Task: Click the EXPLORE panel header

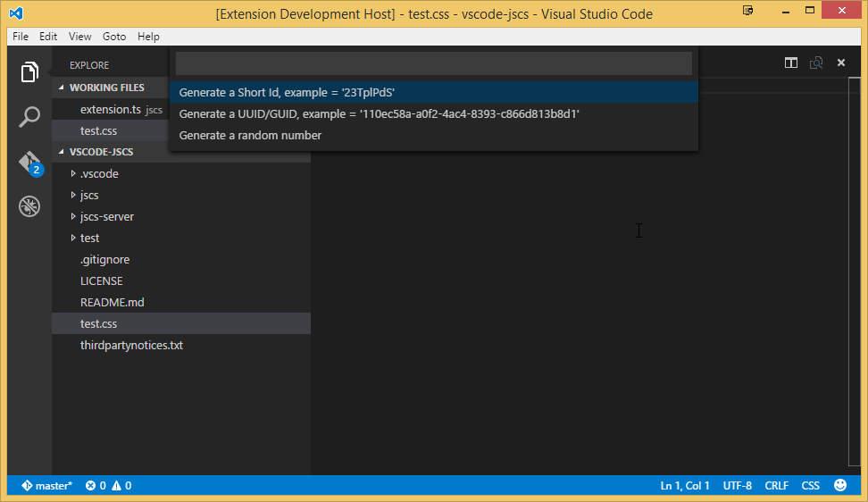Action: [89, 65]
